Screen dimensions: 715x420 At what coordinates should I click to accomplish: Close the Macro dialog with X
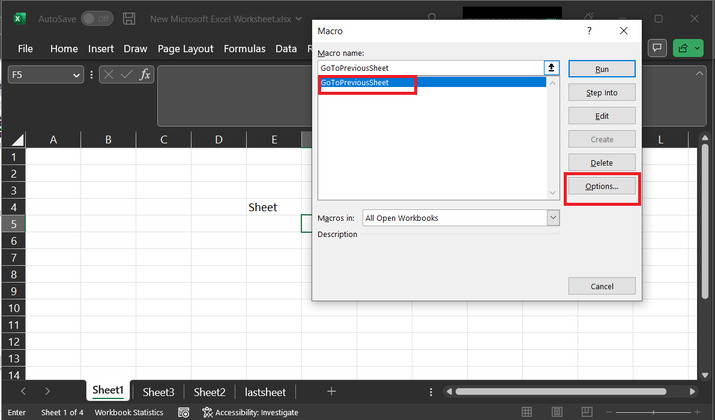[623, 31]
